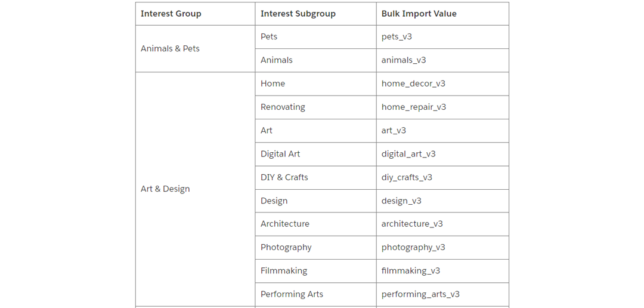Select the performing_arts_v3 value

(420, 294)
